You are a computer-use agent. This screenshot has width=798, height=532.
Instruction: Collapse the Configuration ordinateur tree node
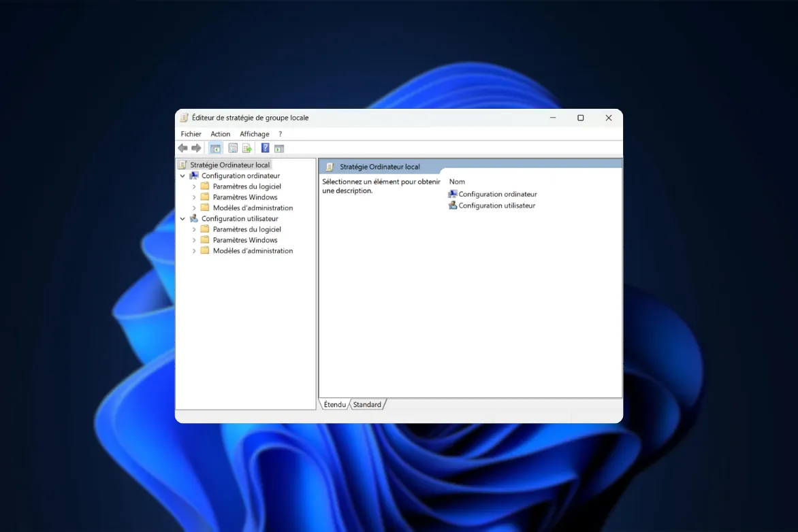(182, 176)
